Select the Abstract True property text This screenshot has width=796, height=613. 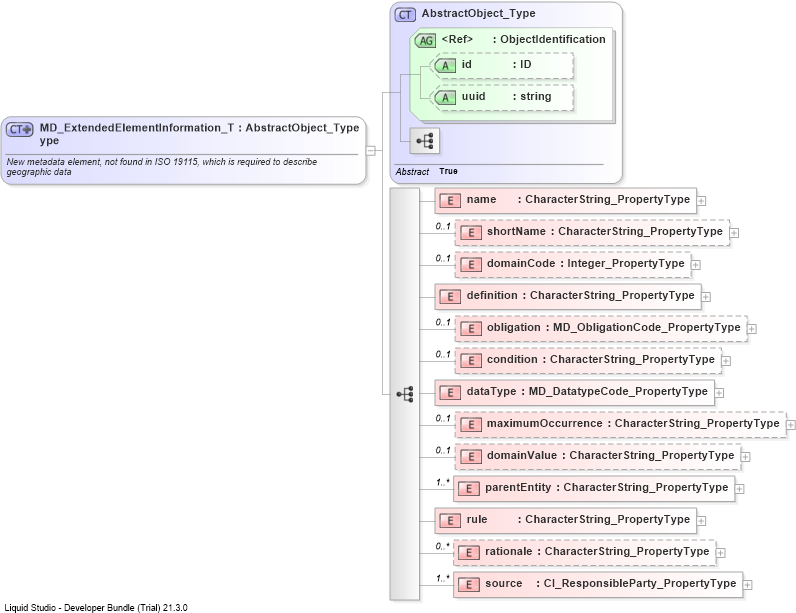tap(426, 172)
